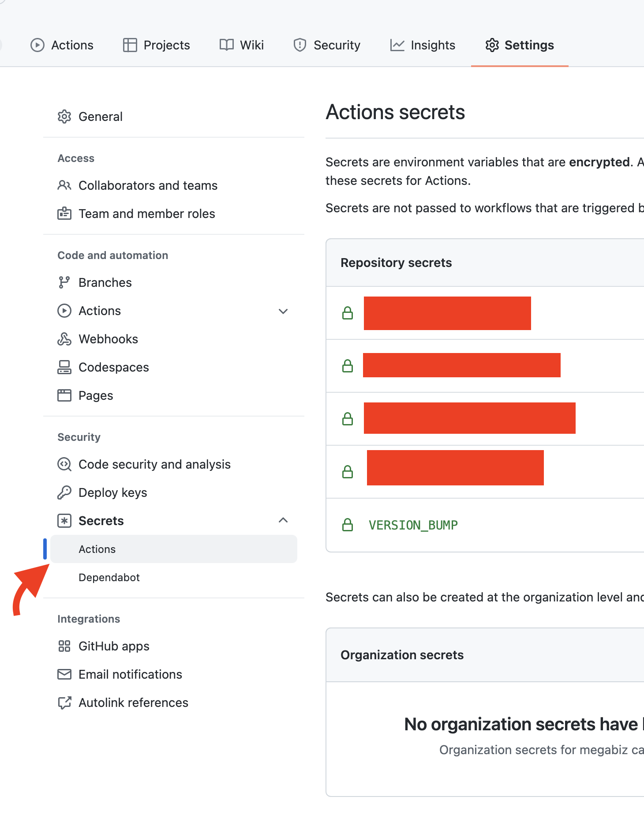Open the VERSION_BUMP secret
Image resolution: width=644 pixels, height=819 pixels.
pyautogui.click(x=413, y=525)
